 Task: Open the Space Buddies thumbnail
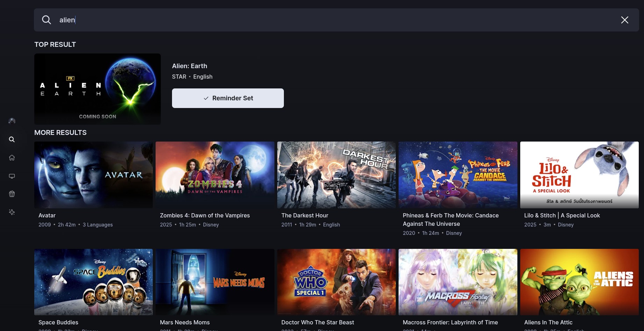coord(93,282)
